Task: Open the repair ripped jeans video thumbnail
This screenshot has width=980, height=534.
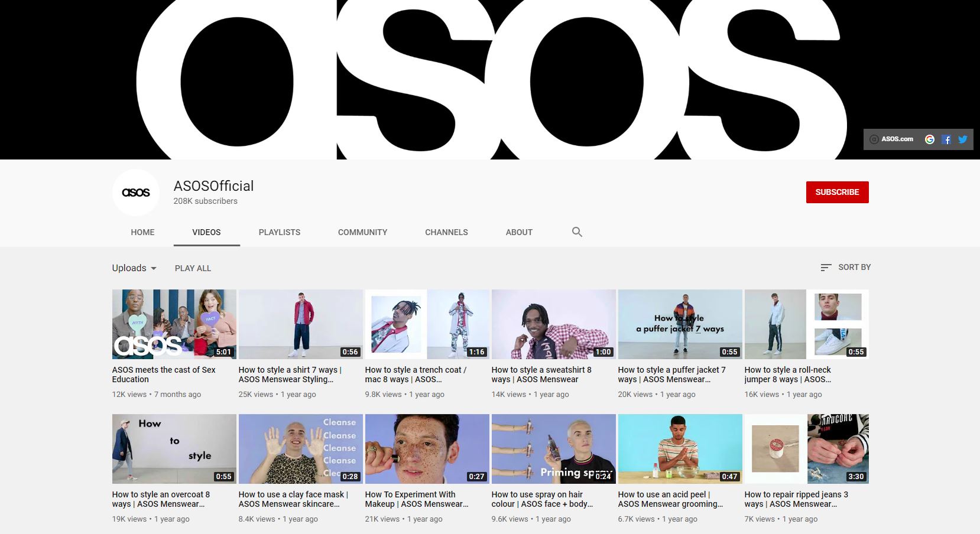Action: 807,449
